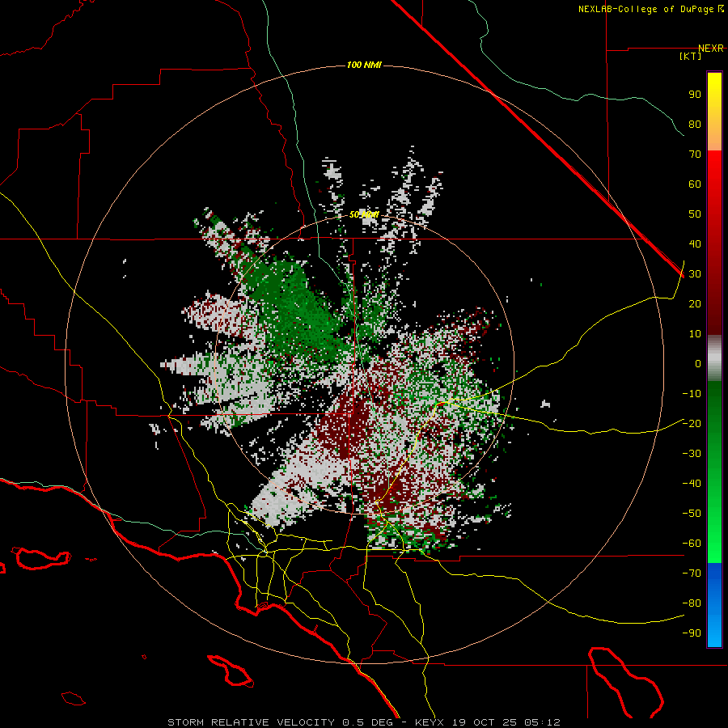
Task: Click the 30 value on the velocity scale
Action: [695, 274]
